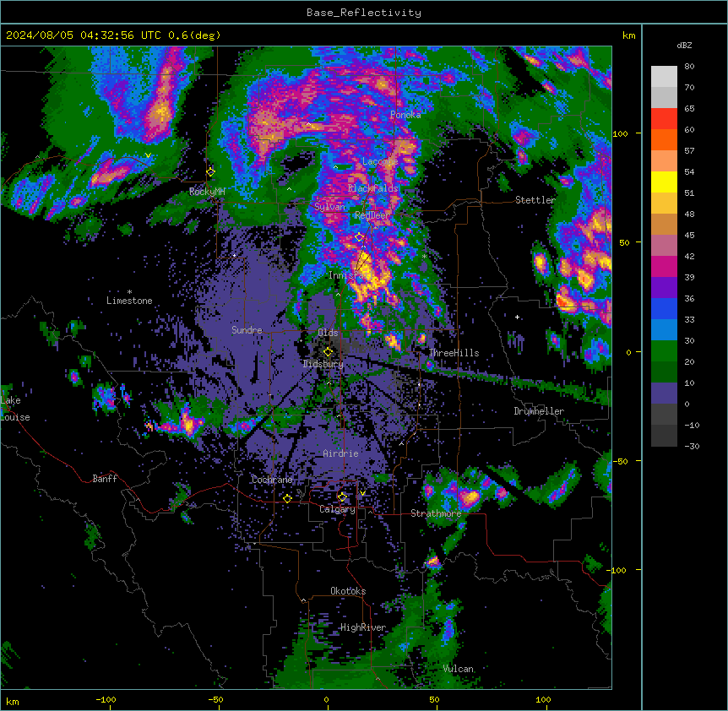
Task: Select the bright yellow 51-54 dBZ swatch
Action: [x=664, y=182]
